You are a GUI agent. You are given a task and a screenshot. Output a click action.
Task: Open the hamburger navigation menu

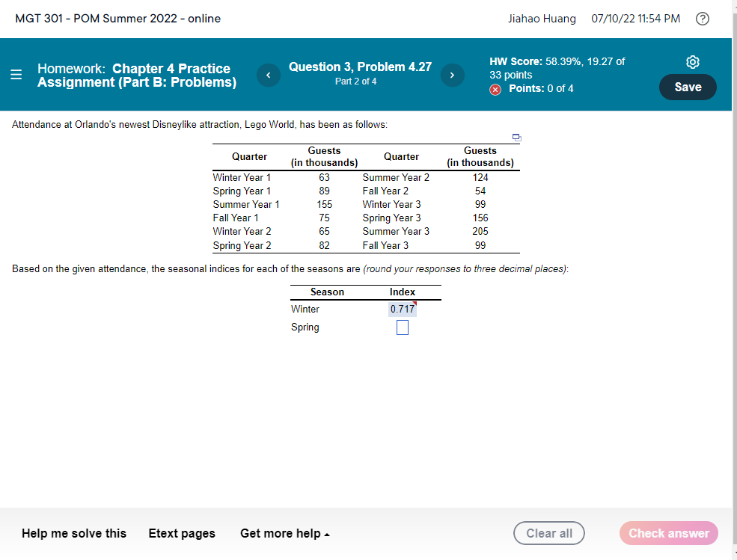pos(16,75)
